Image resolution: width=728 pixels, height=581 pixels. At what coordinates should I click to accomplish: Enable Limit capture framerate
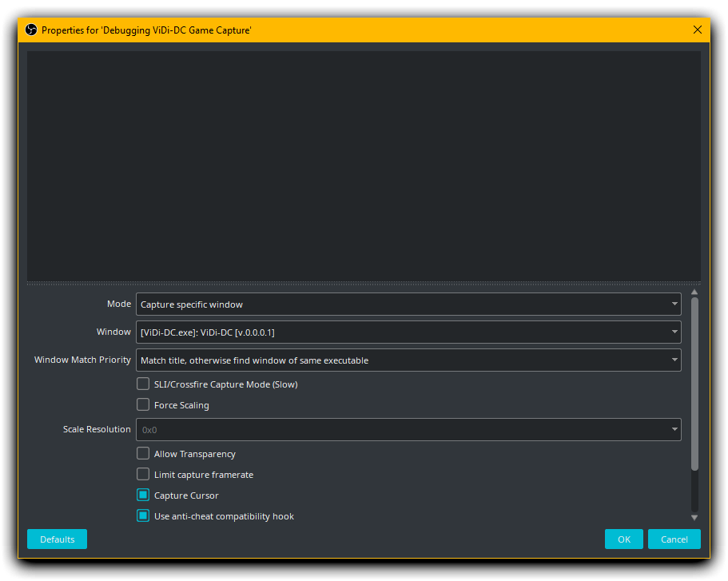[143, 474]
